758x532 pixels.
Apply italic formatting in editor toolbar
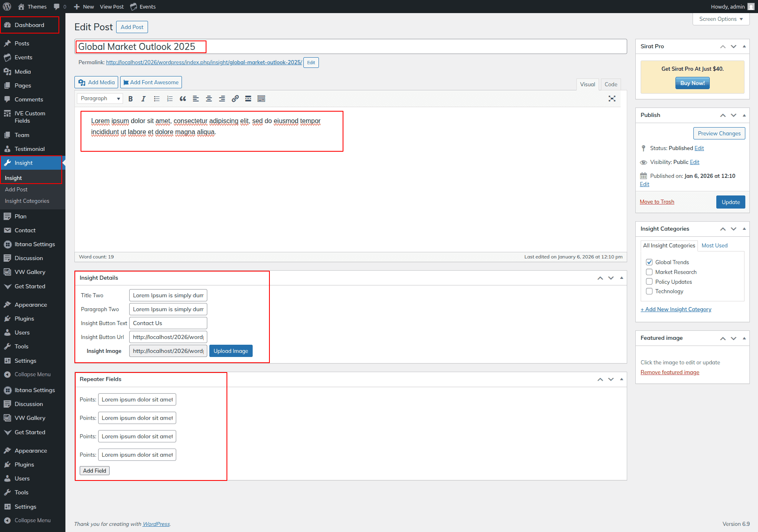coord(143,99)
